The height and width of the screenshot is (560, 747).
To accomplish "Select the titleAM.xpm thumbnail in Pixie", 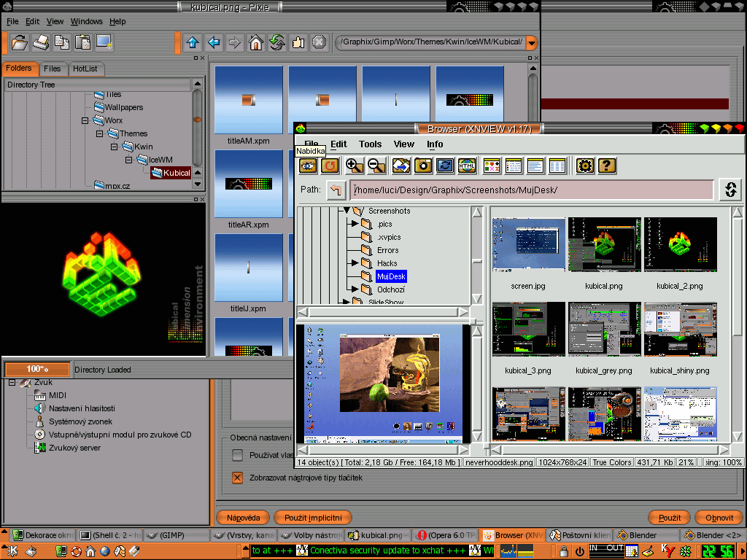I will click(x=249, y=100).
